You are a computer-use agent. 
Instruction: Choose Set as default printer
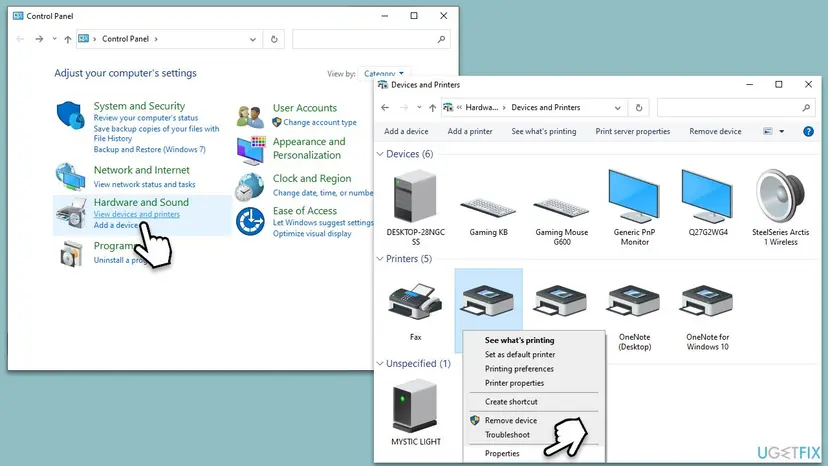tap(520, 355)
